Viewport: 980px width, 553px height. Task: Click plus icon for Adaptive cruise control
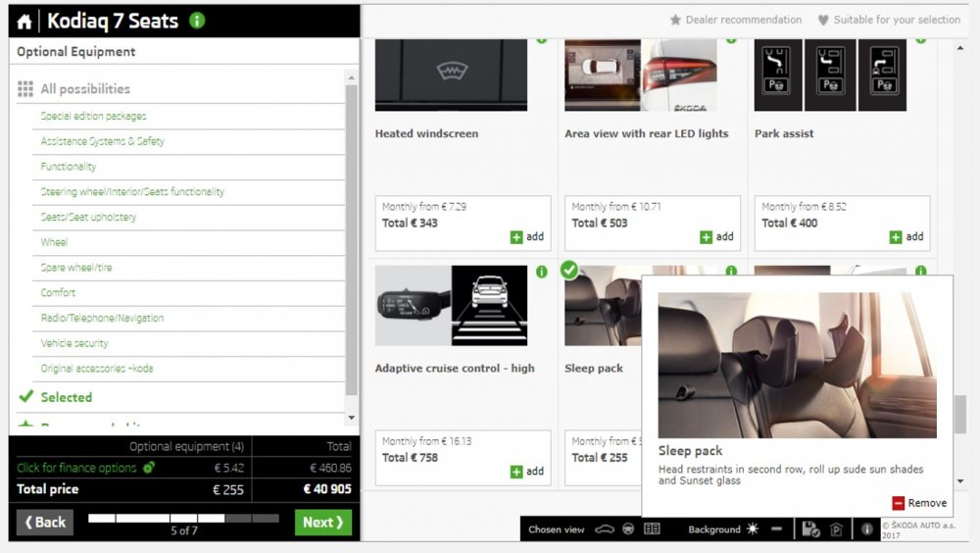coord(516,472)
